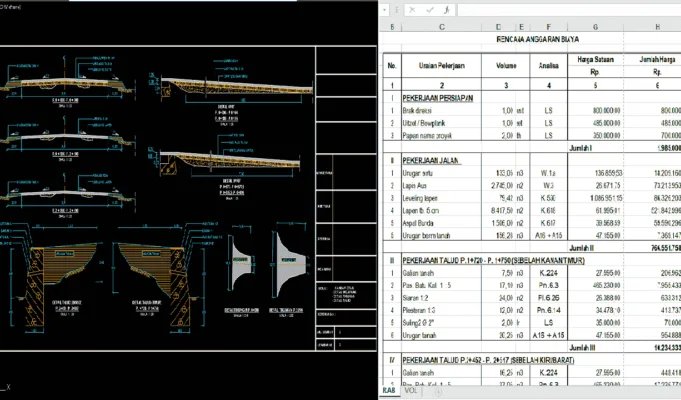The width and height of the screenshot is (681, 400).
Task: Click the RENCANA ANGGARAN BIAYA title cell
Action: (537, 39)
